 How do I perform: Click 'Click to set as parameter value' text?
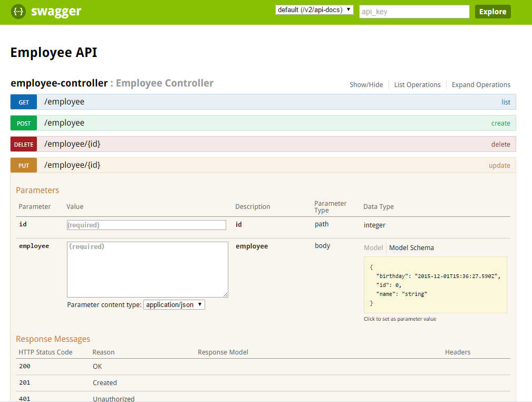tap(400, 319)
